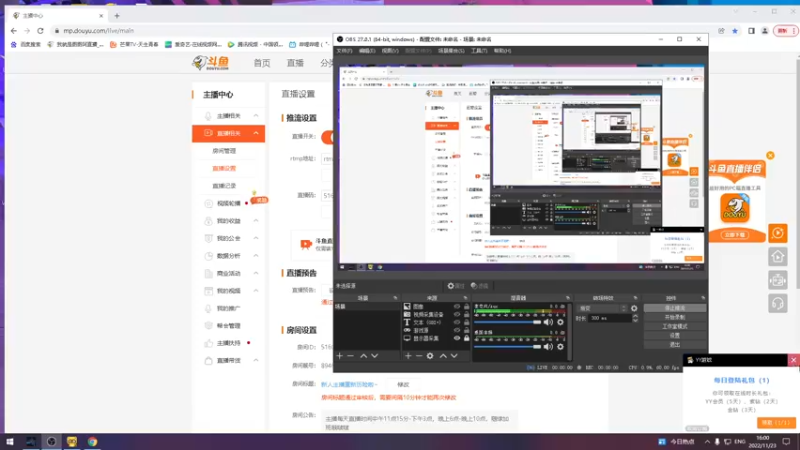Bookmark this page with the star icon
Image resolution: width=800 pixels, height=450 pixels.
(x=735, y=31)
